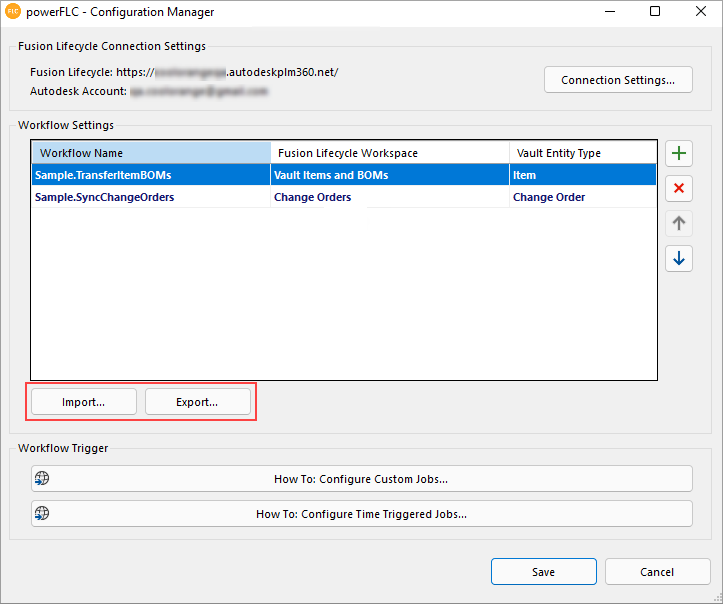723x604 pixels.
Task: Add a new workflow with green plus icon
Action: click(x=679, y=154)
